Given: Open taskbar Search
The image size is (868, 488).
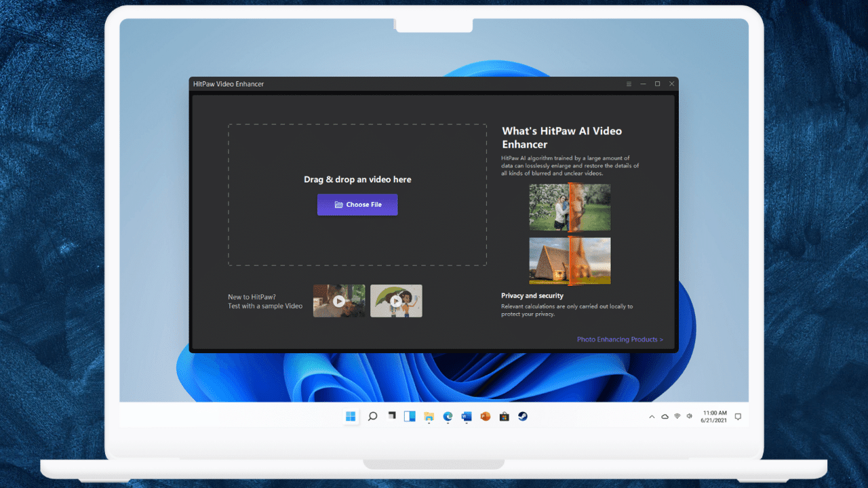Looking at the screenshot, I should click(372, 416).
